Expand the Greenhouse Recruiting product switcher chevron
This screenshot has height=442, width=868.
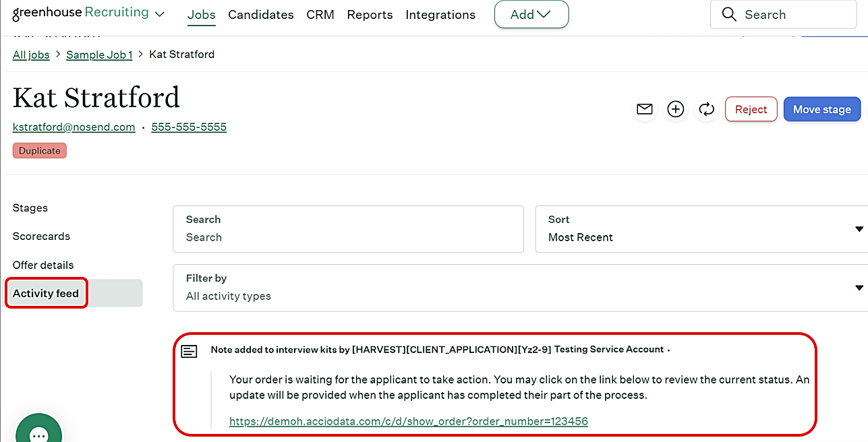tap(160, 14)
